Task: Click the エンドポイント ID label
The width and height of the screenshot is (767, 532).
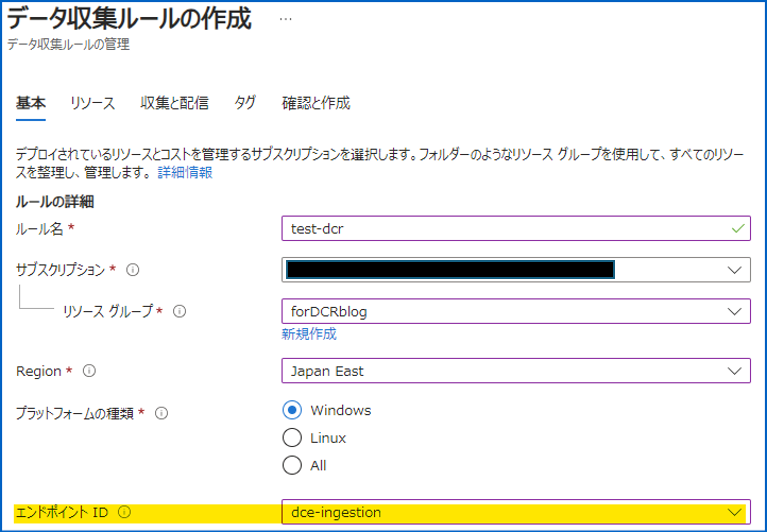Action: [62, 512]
